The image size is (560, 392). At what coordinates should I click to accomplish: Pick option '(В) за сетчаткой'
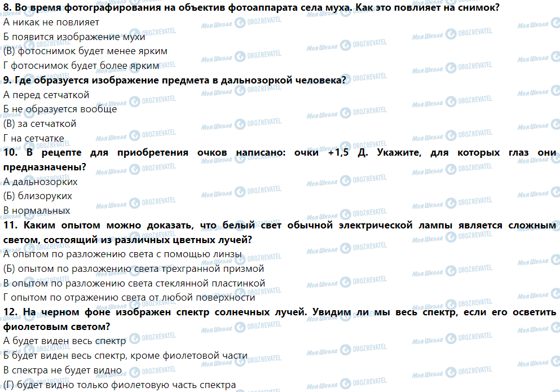click(39, 124)
